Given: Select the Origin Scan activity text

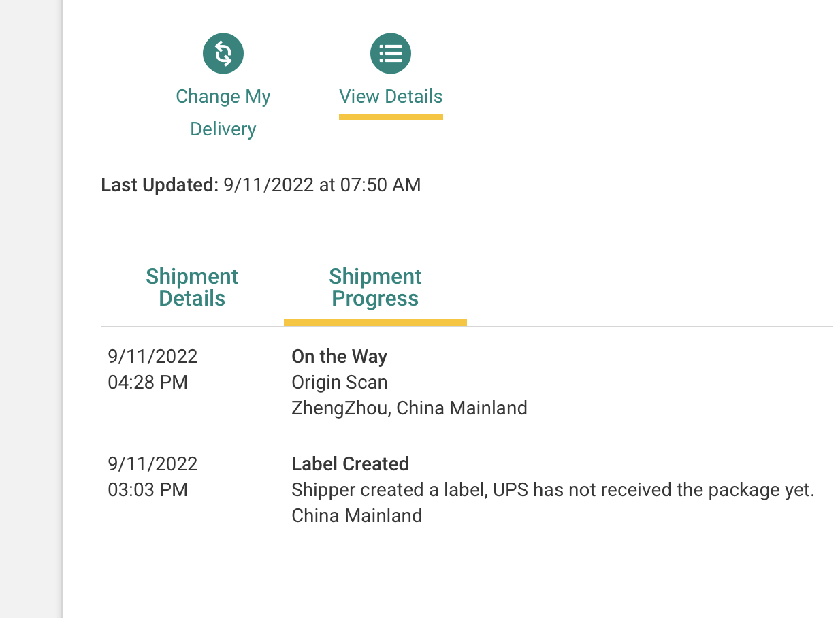Looking at the screenshot, I should click(339, 383).
